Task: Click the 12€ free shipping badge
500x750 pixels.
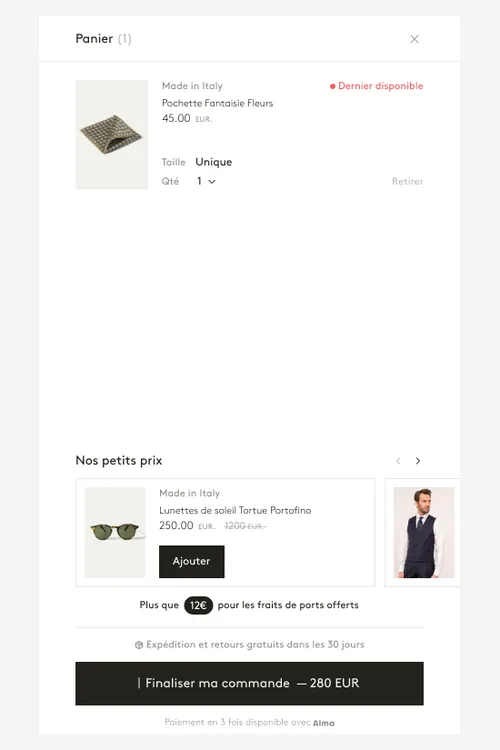Action: click(x=198, y=605)
